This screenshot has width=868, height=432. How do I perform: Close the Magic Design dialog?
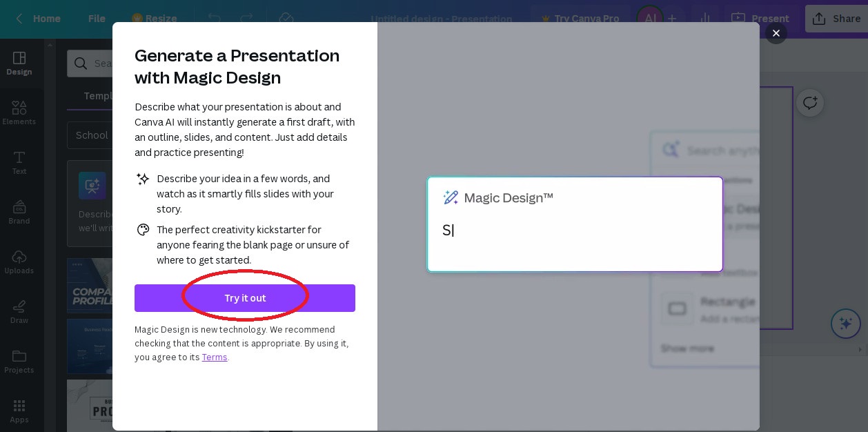776,33
